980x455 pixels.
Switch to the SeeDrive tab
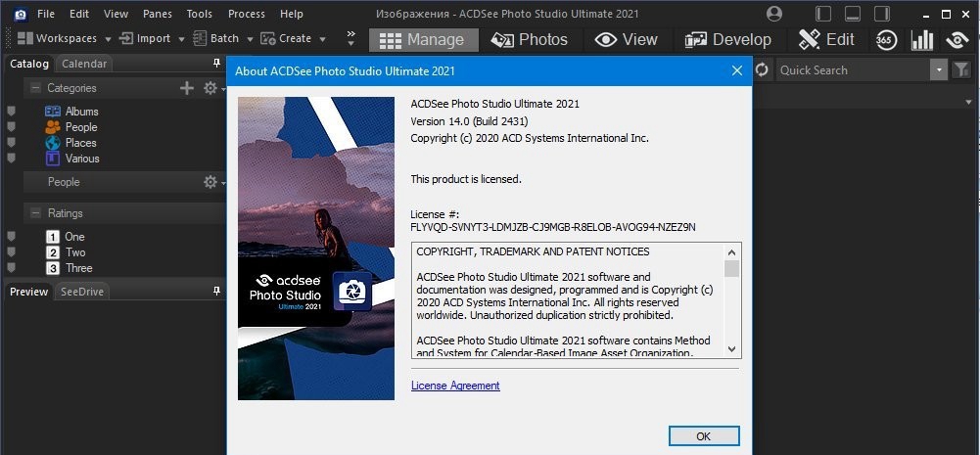[x=82, y=292]
